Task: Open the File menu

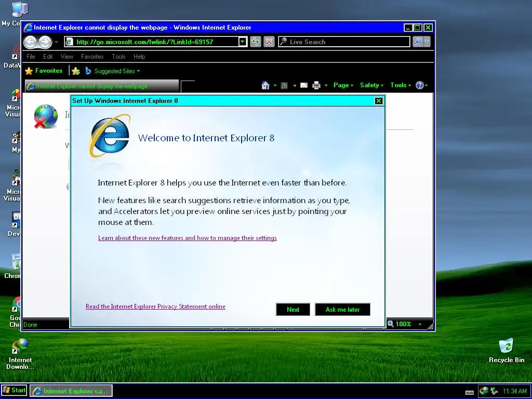Action: pos(31,57)
